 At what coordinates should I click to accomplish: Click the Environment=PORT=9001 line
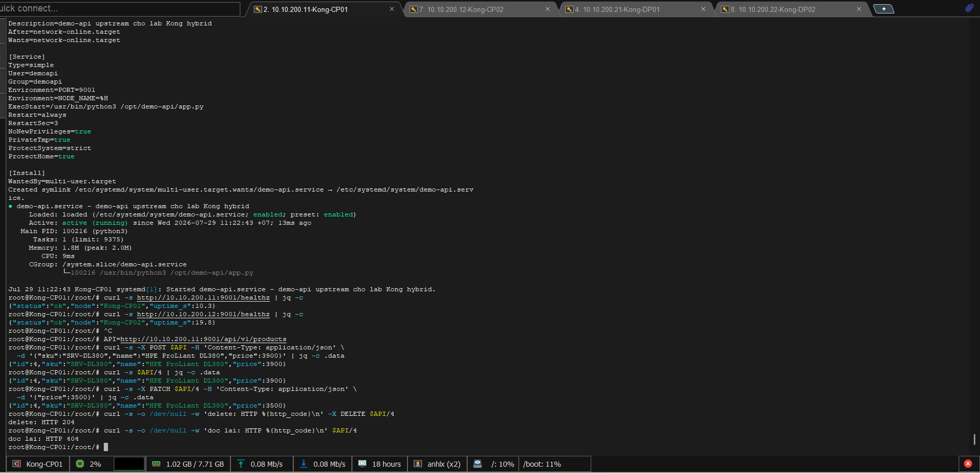(x=52, y=90)
